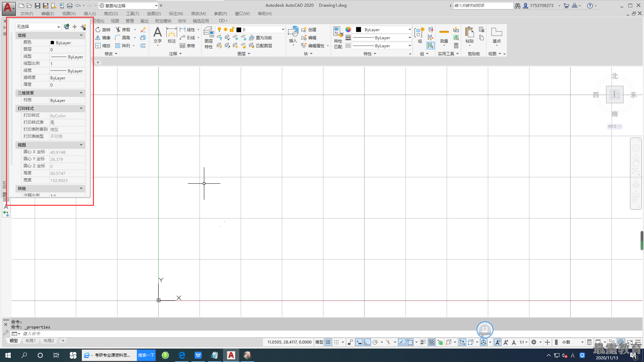The image size is (644, 362).
Task: Click the 模型 status bar button
Action: (319, 342)
